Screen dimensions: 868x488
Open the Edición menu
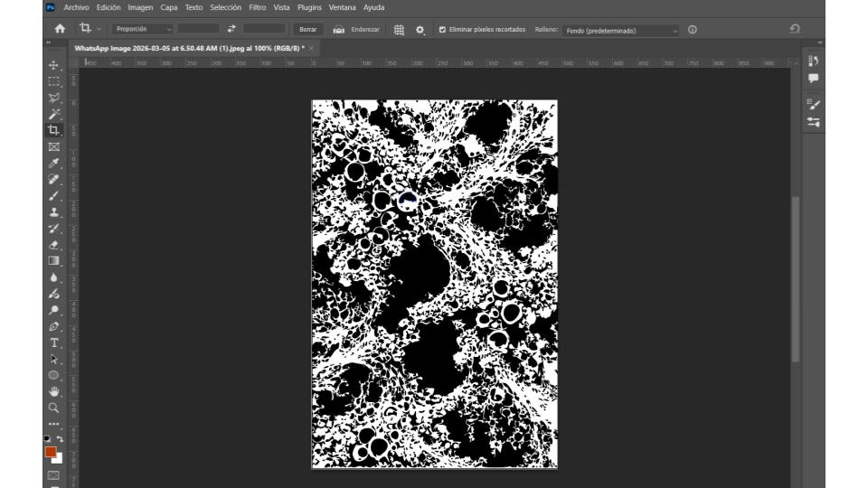(108, 8)
